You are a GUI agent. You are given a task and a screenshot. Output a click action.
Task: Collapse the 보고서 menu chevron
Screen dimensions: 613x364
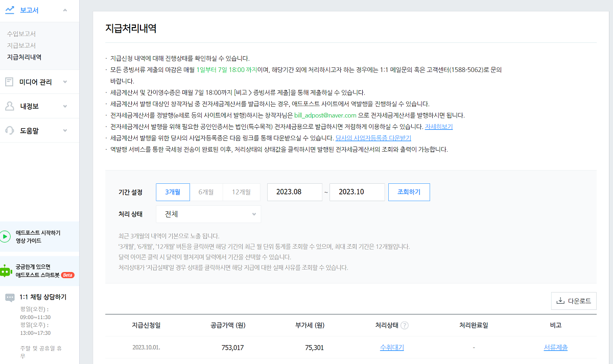coord(65,10)
